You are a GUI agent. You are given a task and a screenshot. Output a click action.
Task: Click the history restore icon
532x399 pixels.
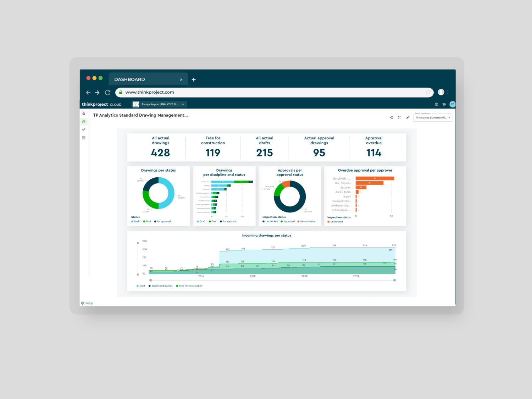392,117
